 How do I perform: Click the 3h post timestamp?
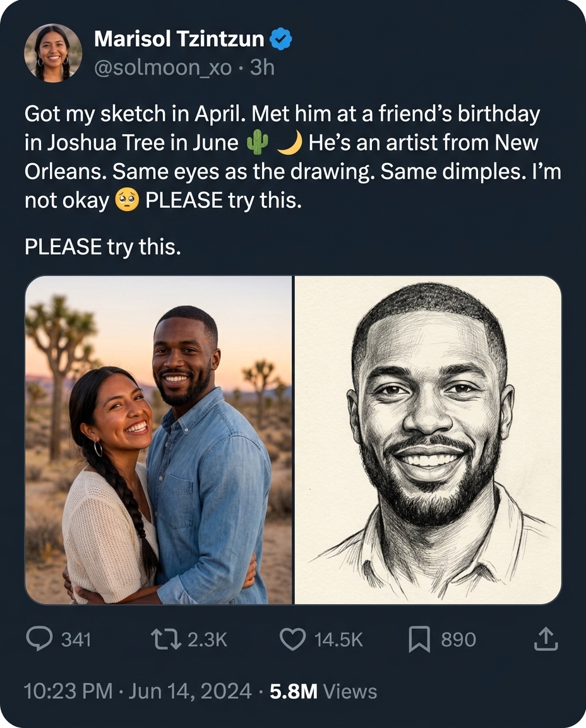[262, 68]
